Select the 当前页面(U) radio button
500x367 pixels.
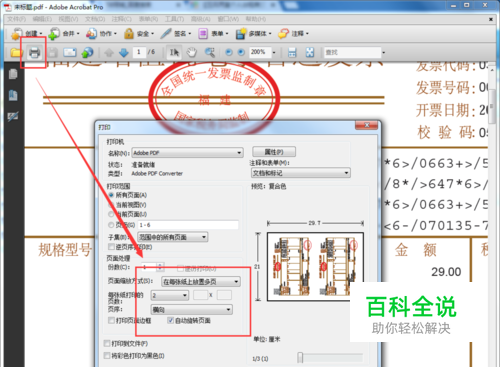coord(111,214)
